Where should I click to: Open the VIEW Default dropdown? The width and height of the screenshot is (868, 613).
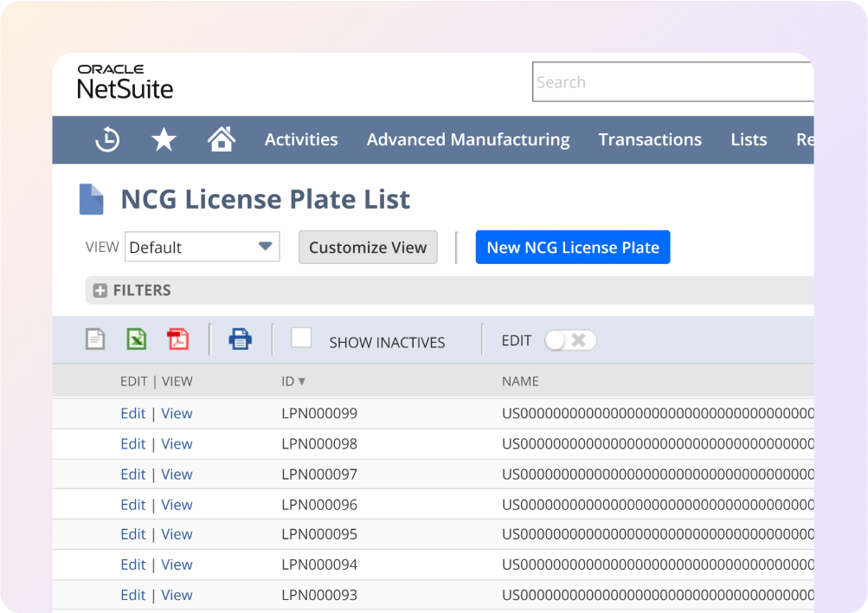(202, 247)
